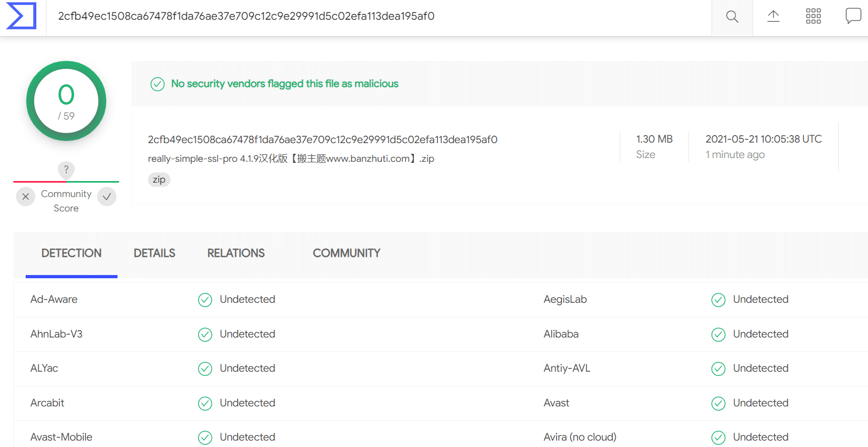Click the Antiy-AVL vendor name

click(x=567, y=368)
